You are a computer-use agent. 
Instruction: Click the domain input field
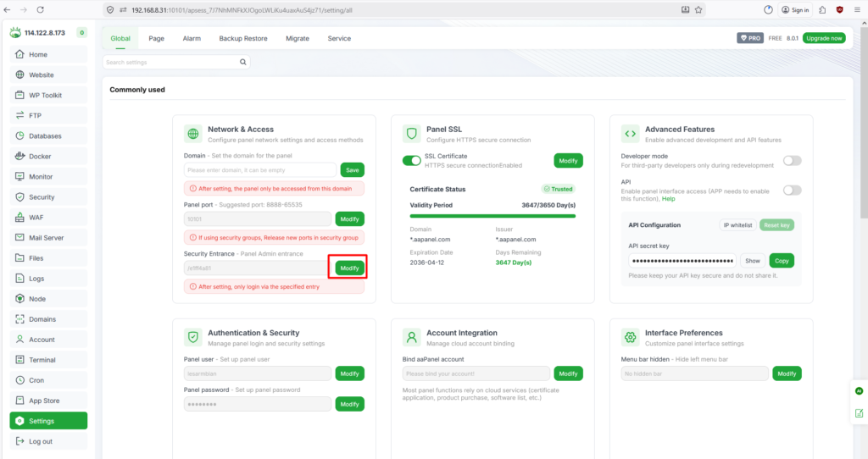pyautogui.click(x=260, y=170)
